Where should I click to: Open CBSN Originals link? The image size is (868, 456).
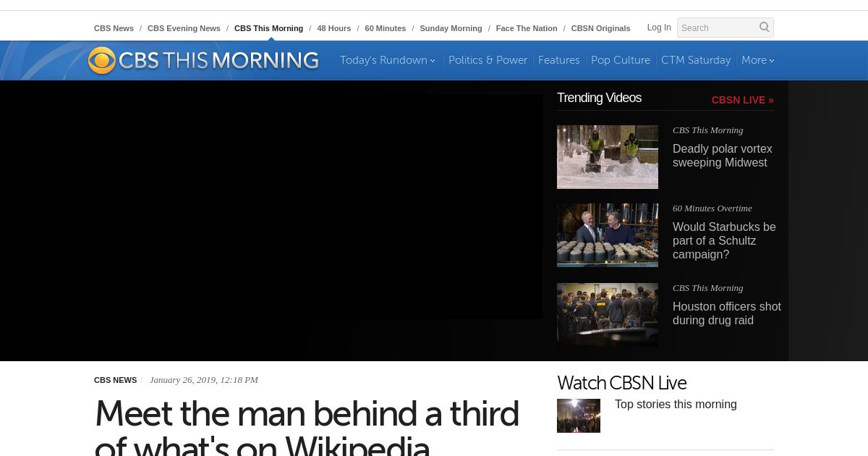600,28
